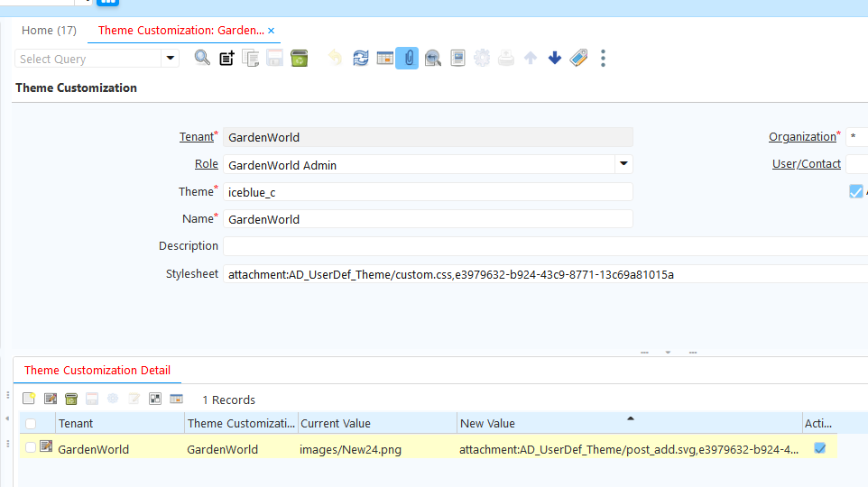The image size is (868, 487).
Task: Collapse the left side panel arrow
Action: [x=7, y=418]
